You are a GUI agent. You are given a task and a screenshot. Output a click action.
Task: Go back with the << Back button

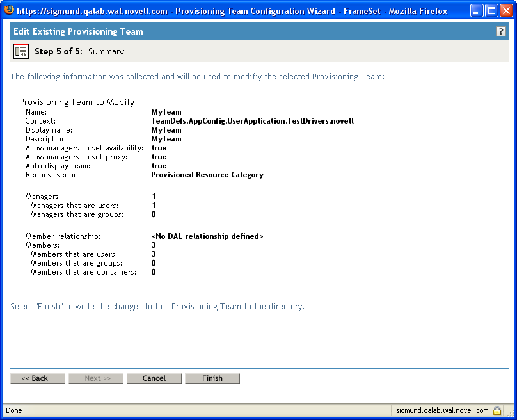coord(38,378)
